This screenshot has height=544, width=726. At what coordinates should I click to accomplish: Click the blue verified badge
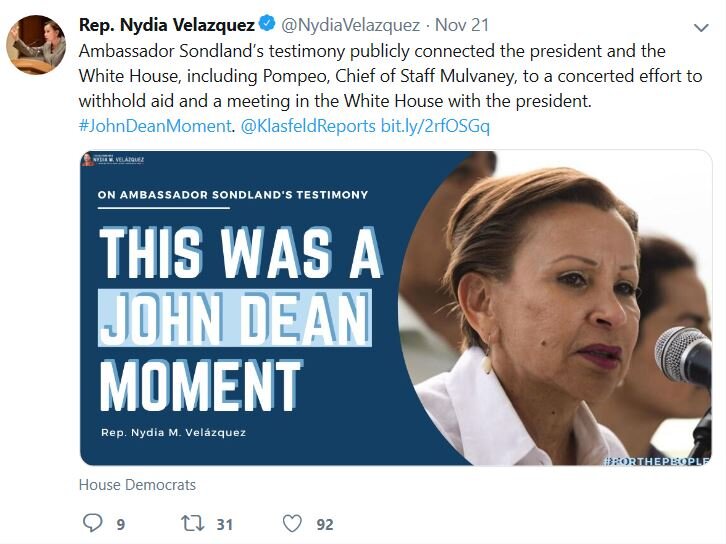click(x=269, y=23)
